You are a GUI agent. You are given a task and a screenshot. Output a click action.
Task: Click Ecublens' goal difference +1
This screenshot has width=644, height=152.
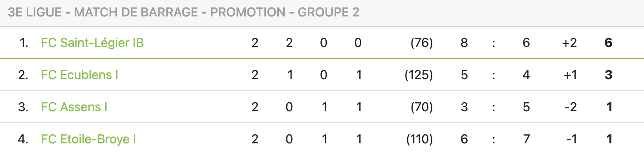tap(570, 75)
